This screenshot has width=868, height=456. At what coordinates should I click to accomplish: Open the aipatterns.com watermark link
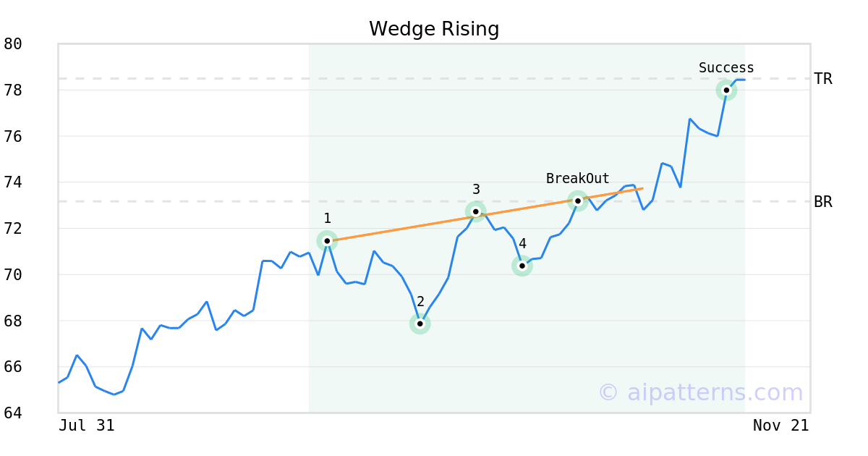pos(700,392)
